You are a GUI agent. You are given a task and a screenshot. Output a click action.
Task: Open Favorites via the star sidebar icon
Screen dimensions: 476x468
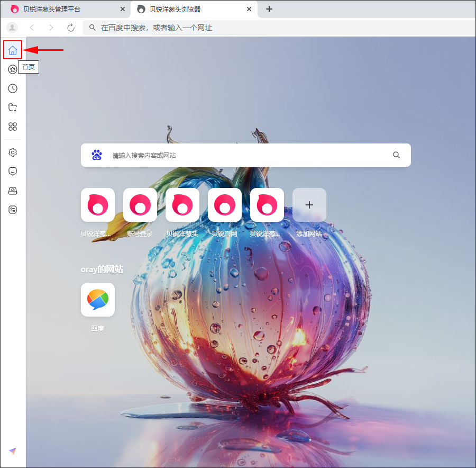tap(13, 69)
